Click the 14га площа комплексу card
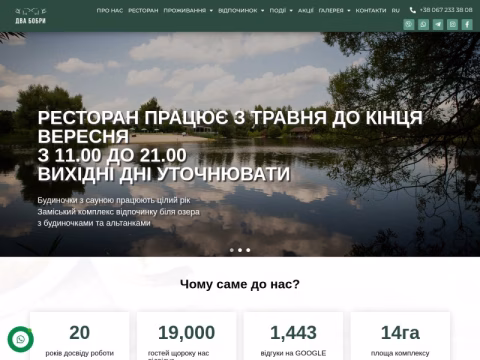 [400, 336]
